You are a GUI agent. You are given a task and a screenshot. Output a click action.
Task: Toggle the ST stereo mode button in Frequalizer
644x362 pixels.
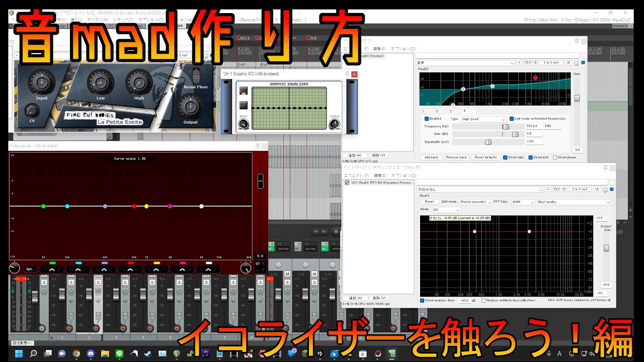point(258,263)
